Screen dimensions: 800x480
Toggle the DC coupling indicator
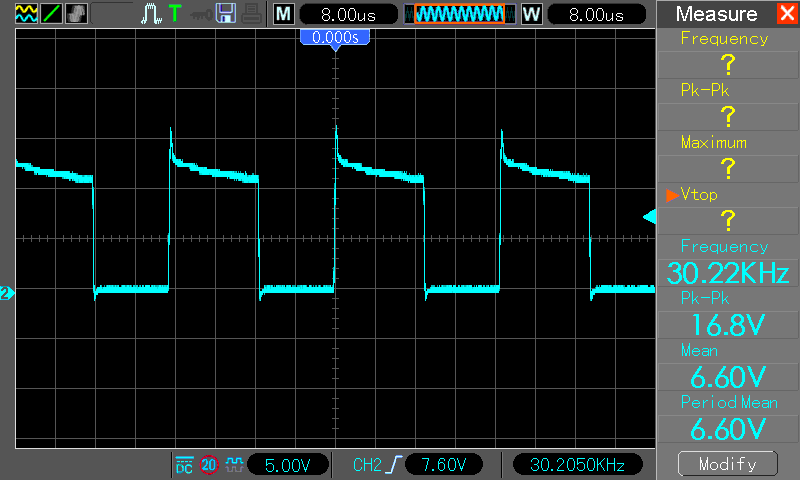pos(184,465)
